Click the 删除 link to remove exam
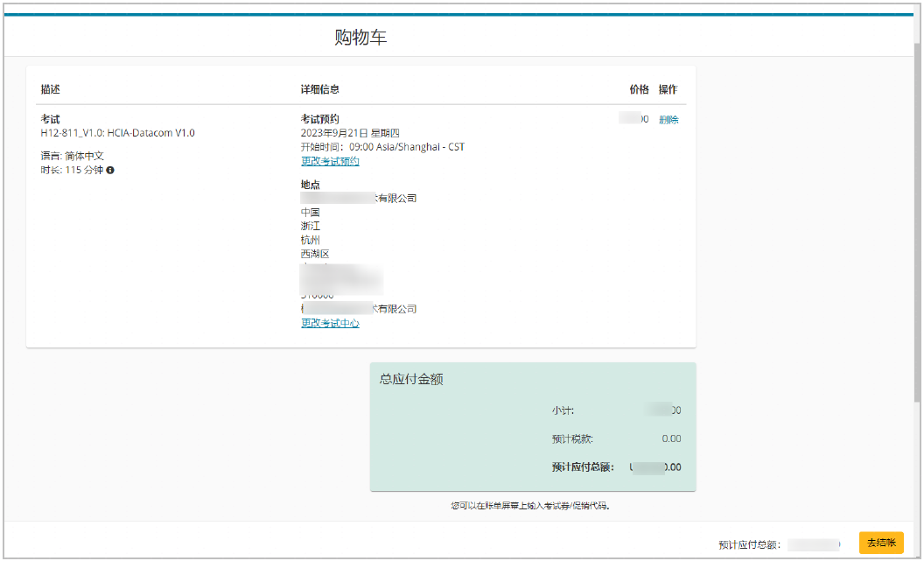 point(668,120)
